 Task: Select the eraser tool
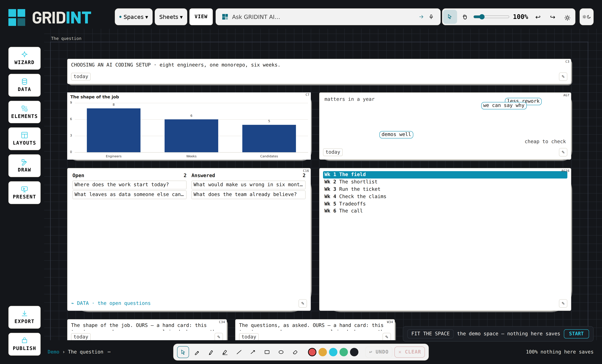tap(295, 352)
